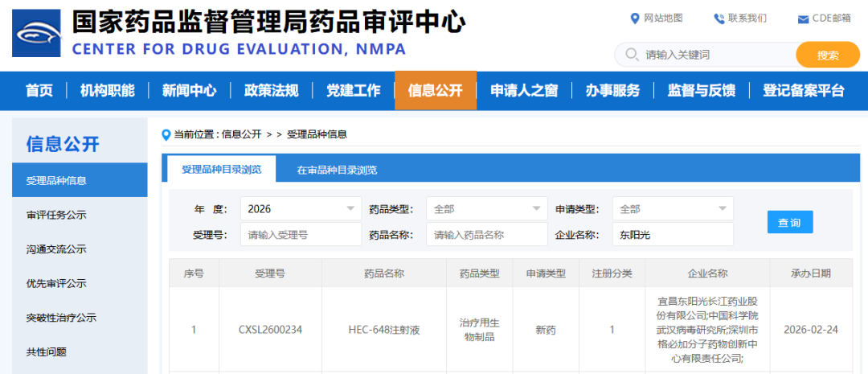Open the 药品类型 dropdown
This screenshot has width=868, height=374.
tap(486, 209)
